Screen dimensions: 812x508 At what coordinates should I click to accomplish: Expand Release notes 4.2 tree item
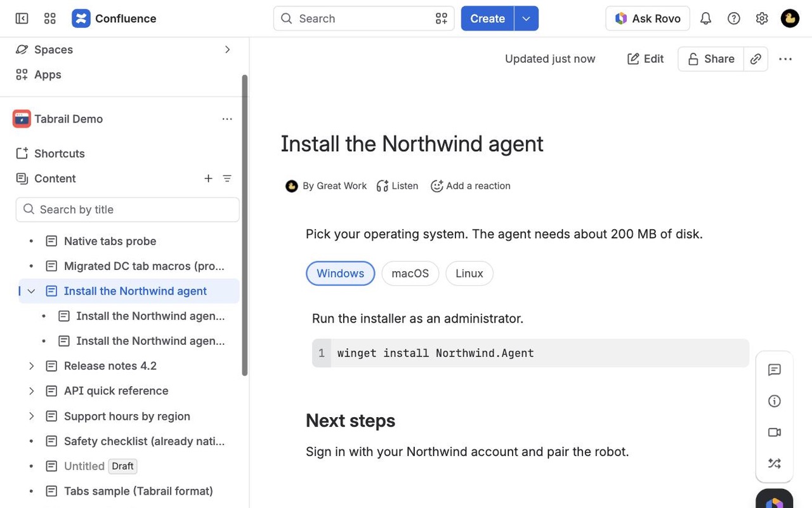tap(31, 366)
